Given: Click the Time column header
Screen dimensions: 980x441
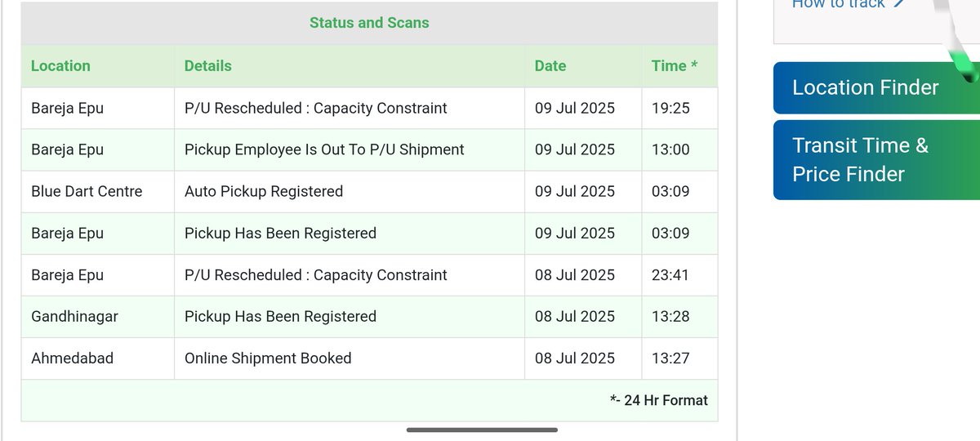Looking at the screenshot, I should [x=675, y=66].
